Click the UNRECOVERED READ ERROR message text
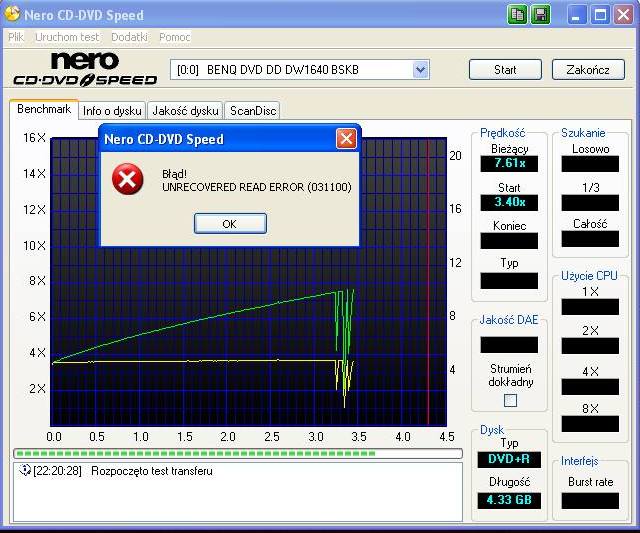 point(257,187)
